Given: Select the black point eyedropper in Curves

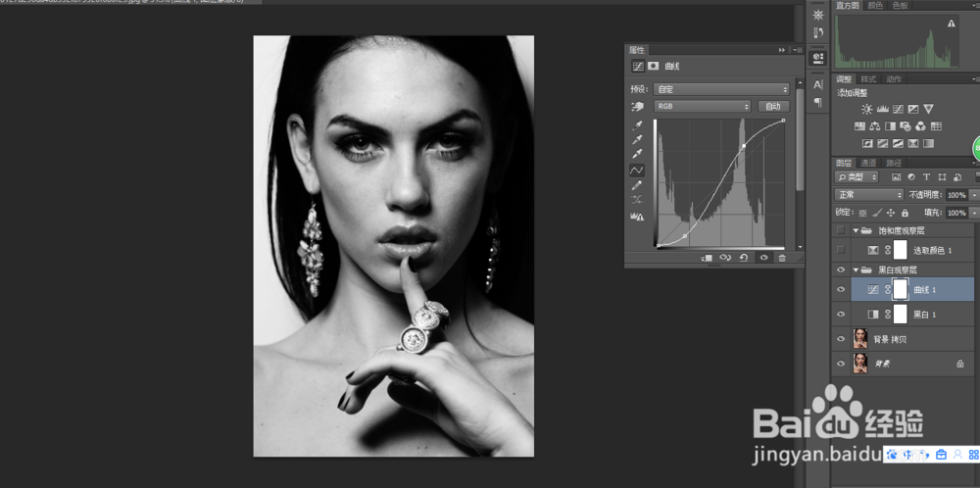Looking at the screenshot, I should pos(637,125).
